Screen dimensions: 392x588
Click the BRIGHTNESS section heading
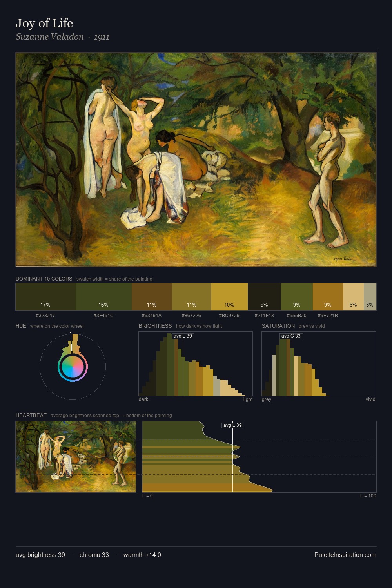click(x=155, y=326)
